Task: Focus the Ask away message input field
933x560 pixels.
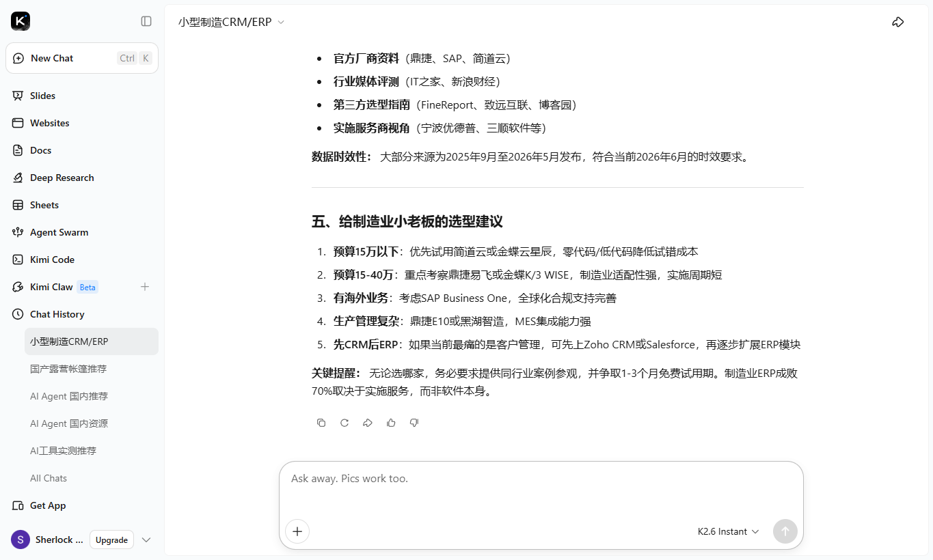Action: [x=541, y=488]
